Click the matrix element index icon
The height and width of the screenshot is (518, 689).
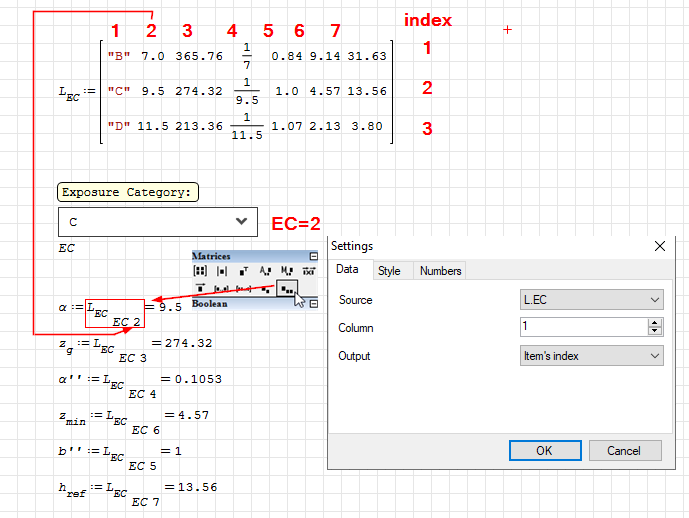tap(287, 289)
